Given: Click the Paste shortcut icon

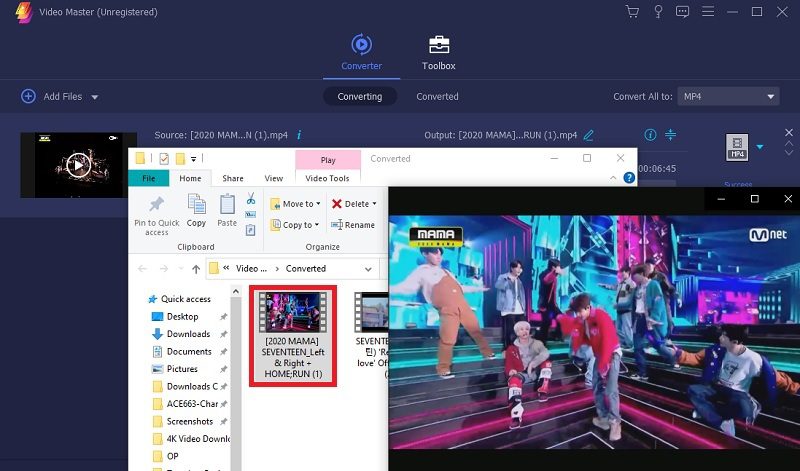Looking at the screenshot, I should [251, 231].
